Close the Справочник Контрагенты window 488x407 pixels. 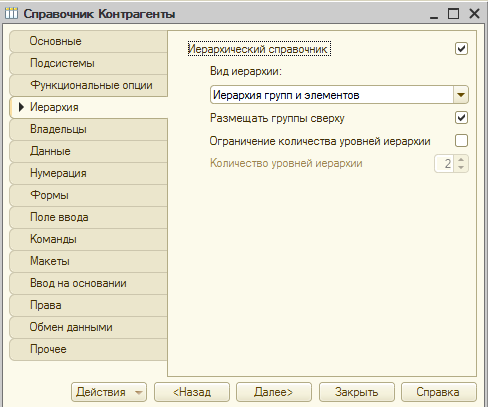tap(474, 14)
